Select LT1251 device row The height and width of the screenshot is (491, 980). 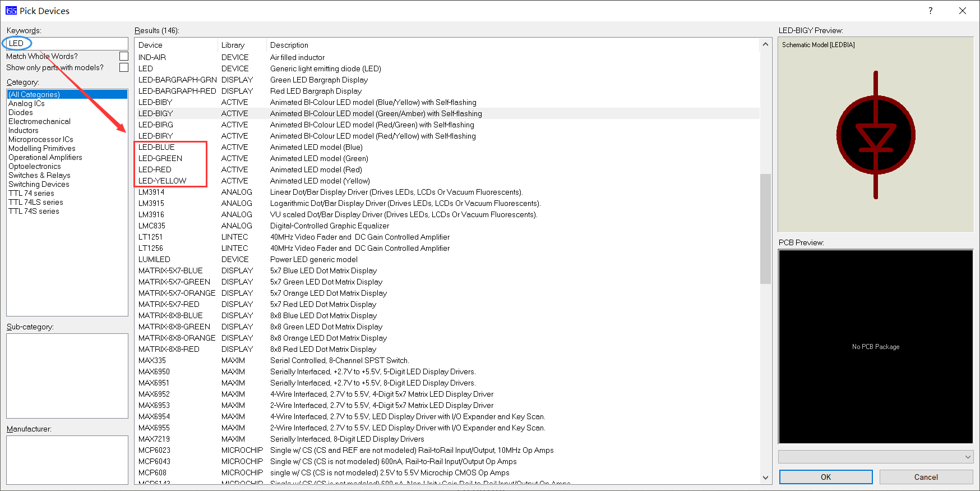[447, 237]
